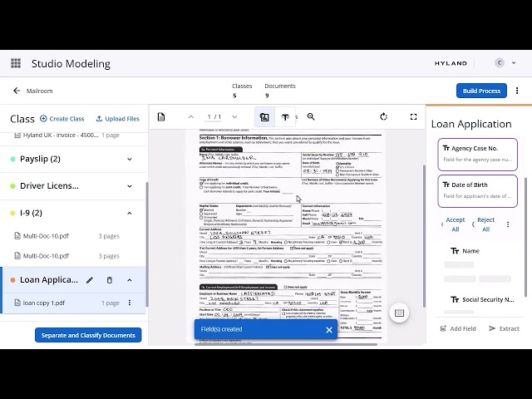Click the document viewer horizontal scrollbar
Image resolution: width=532 pixels, height=399 pixels.
coord(286,344)
